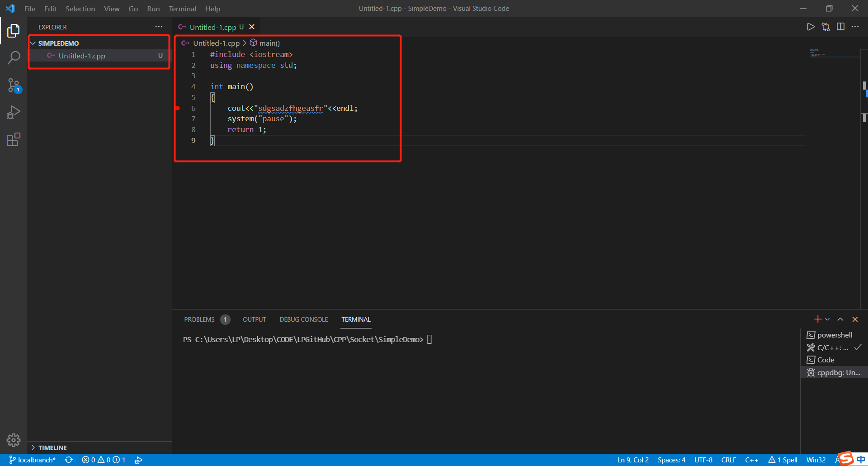Open the Selection menu

[80, 9]
